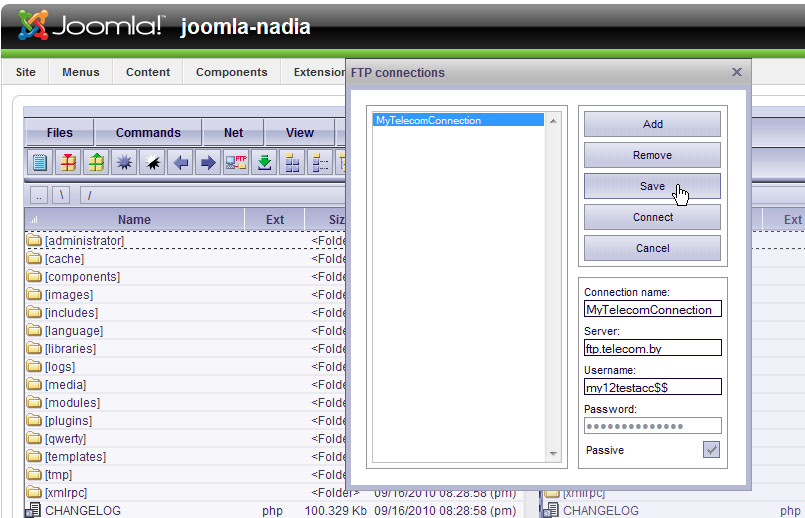
Task: Select MyTelecomConnection in the connections list
Action: (x=458, y=120)
